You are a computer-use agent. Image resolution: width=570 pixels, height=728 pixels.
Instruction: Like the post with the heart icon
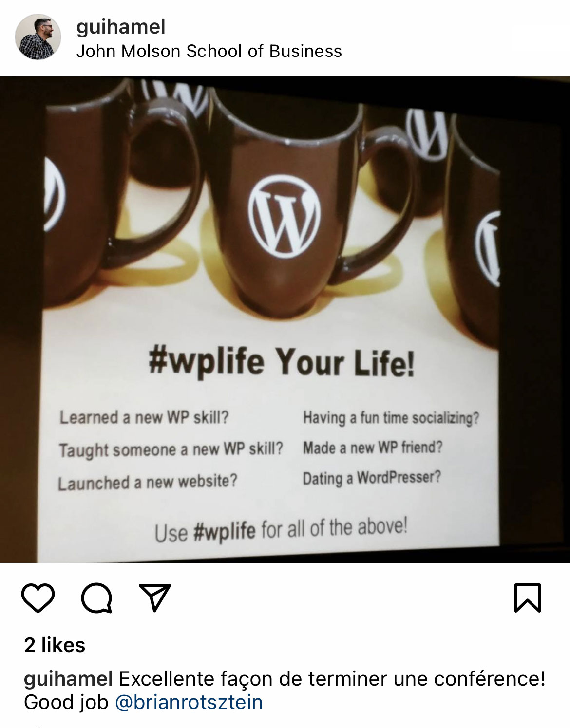38,597
